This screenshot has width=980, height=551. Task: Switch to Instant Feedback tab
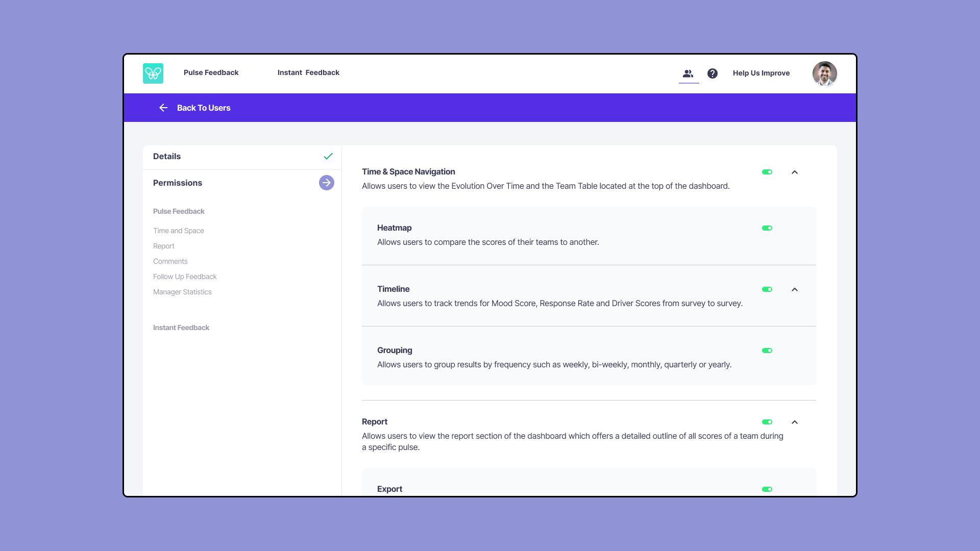coord(308,72)
